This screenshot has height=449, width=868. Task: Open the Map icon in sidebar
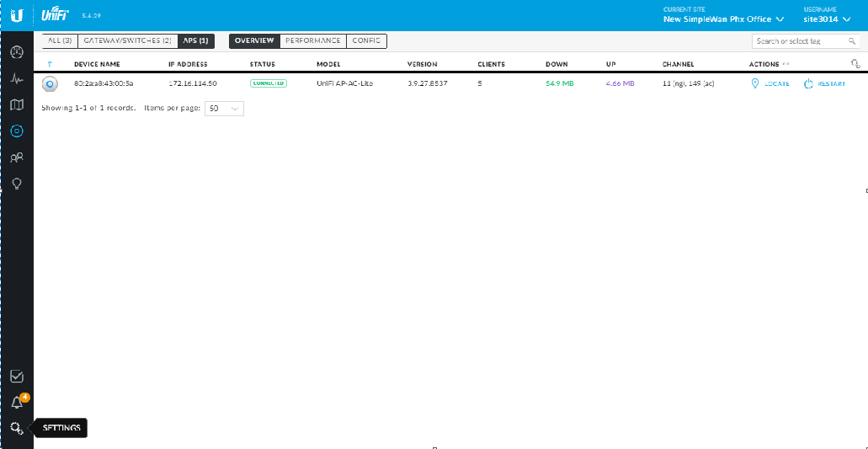click(x=17, y=104)
